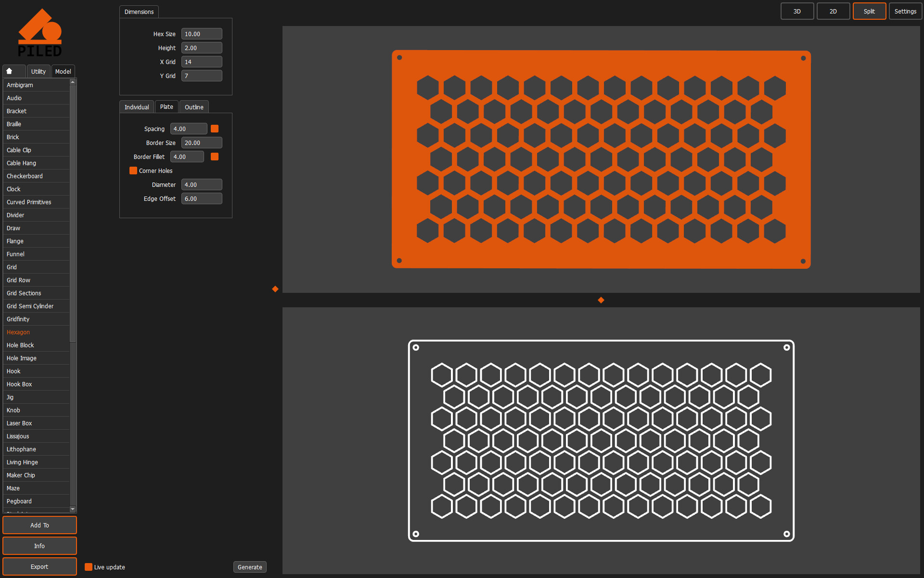Select the Dimensions tab
Screen dimensions: 924x578
139,12
